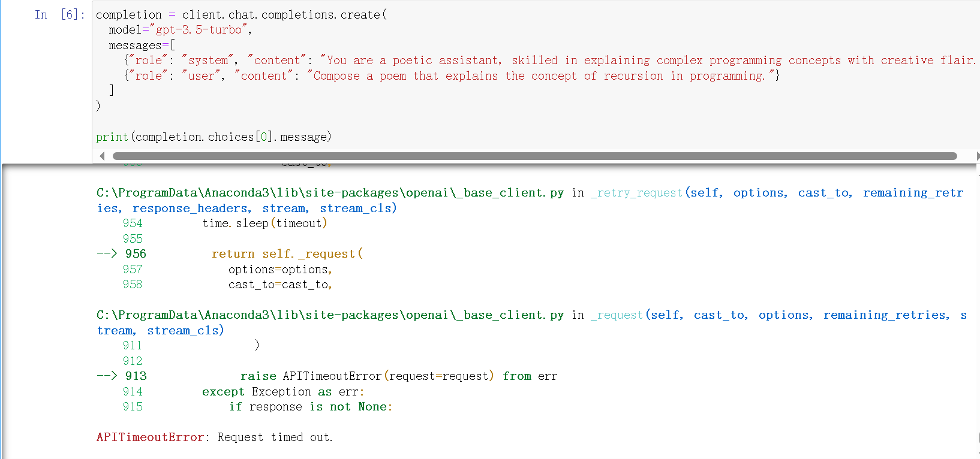
Task: Click the _request function name in traceback
Action: (x=617, y=315)
